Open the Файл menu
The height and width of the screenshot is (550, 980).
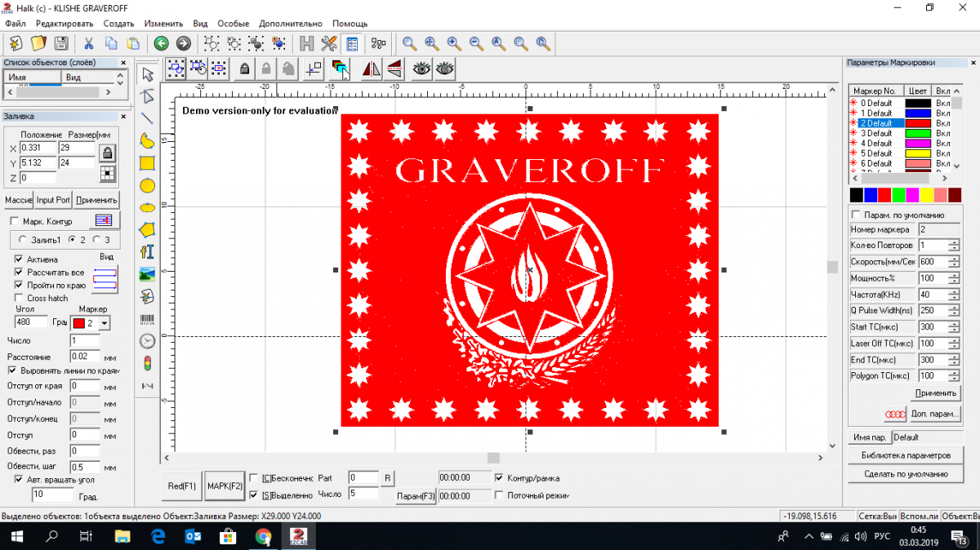click(x=14, y=24)
